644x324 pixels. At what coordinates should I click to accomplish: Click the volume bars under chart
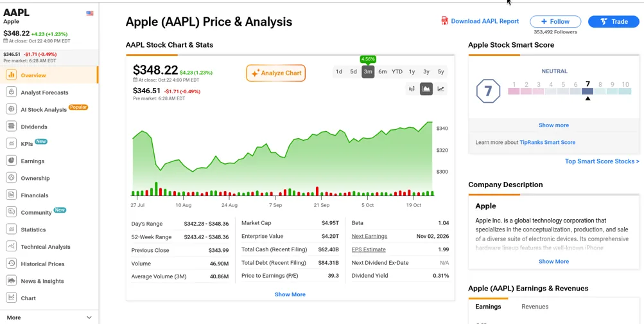pos(283,190)
